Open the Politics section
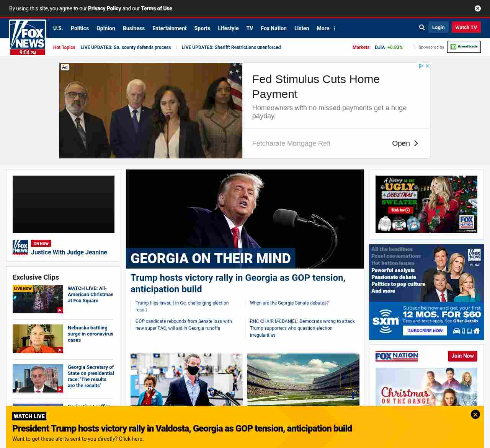 [80, 28]
